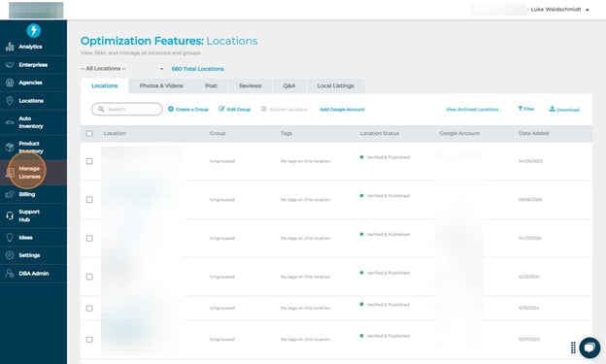Click Create a Group

188,110
